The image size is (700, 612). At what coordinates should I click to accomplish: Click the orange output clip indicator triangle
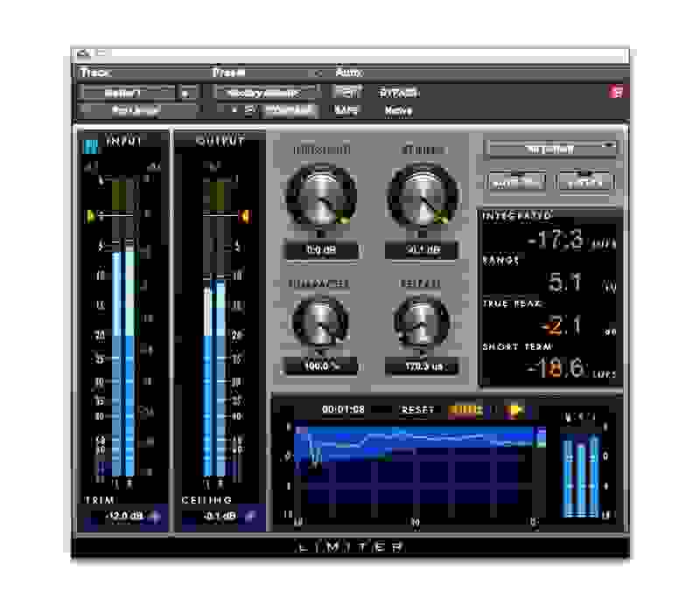pos(244,215)
